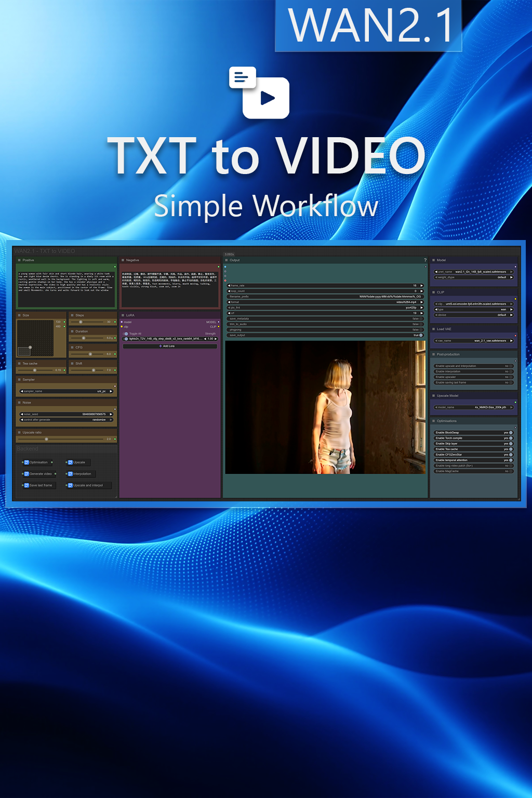Toggle pingpong in Output node
The width and height of the screenshot is (532, 798).
pos(421,330)
